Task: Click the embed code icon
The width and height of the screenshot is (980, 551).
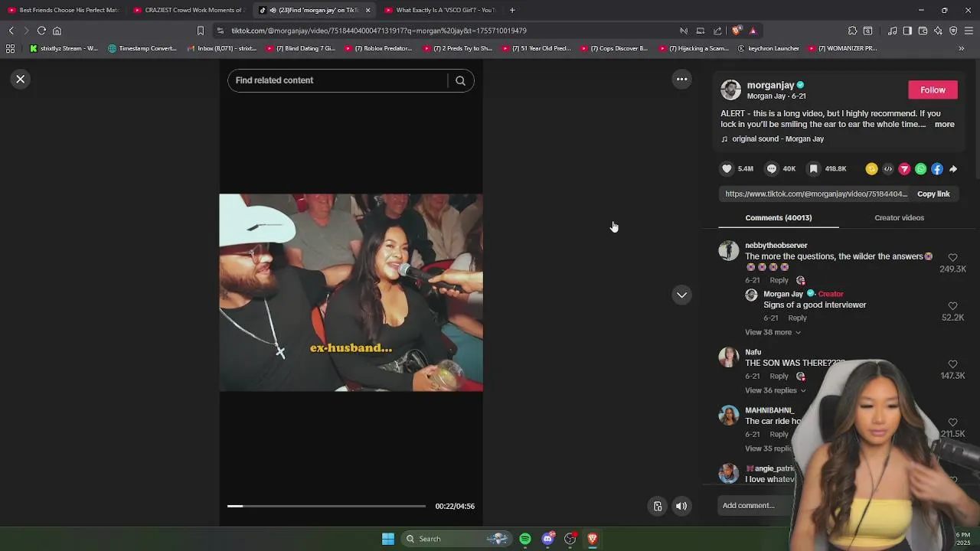Action: (x=888, y=169)
